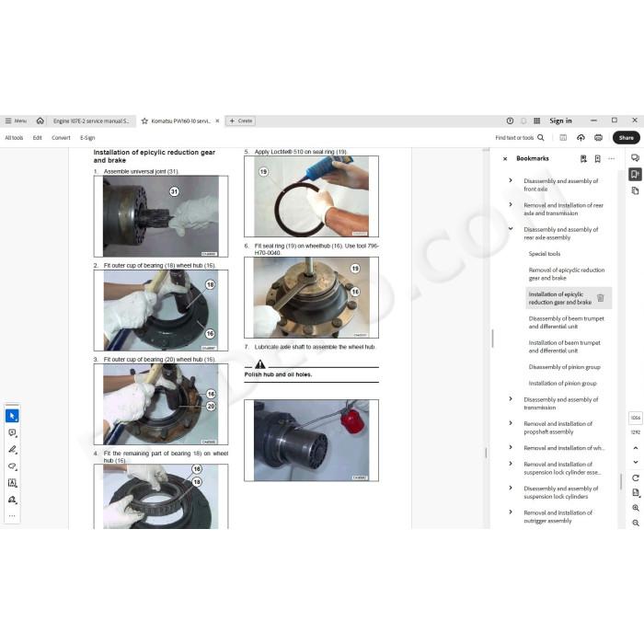644x644 pixels.
Task: Toggle the Bookmarks panel icon in the right rail
Action: [635, 174]
